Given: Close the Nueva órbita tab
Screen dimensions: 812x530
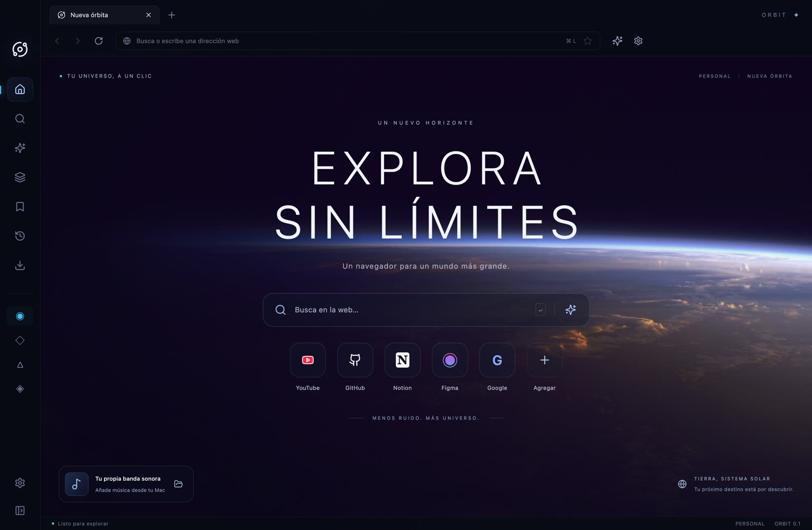Looking at the screenshot, I should click(149, 15).
